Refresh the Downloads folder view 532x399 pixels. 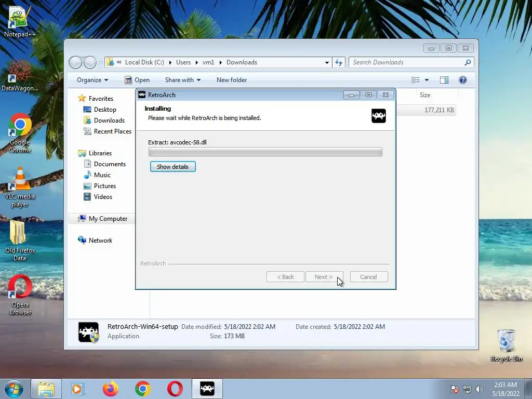point(339,62)
